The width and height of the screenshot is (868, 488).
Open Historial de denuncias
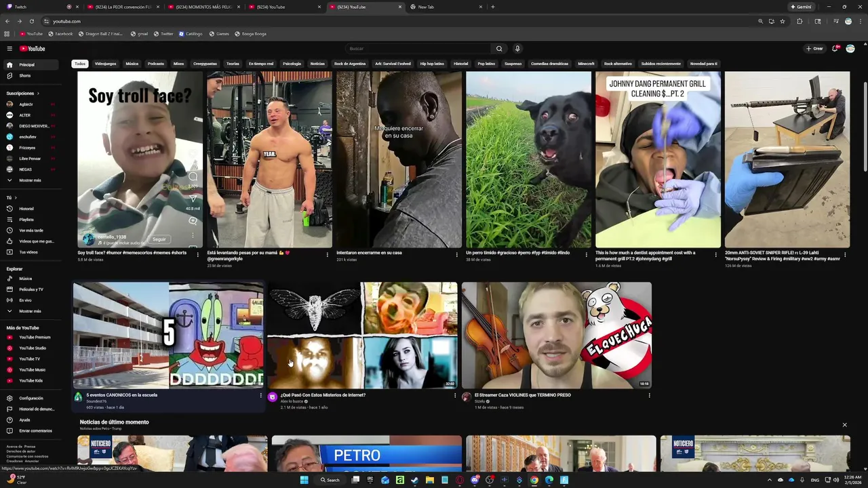point(31,409)
